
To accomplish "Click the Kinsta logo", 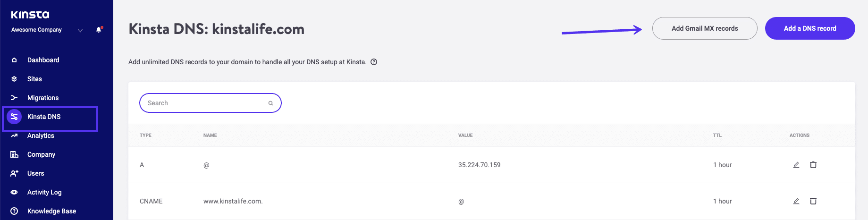I will (x=30, y=15).
